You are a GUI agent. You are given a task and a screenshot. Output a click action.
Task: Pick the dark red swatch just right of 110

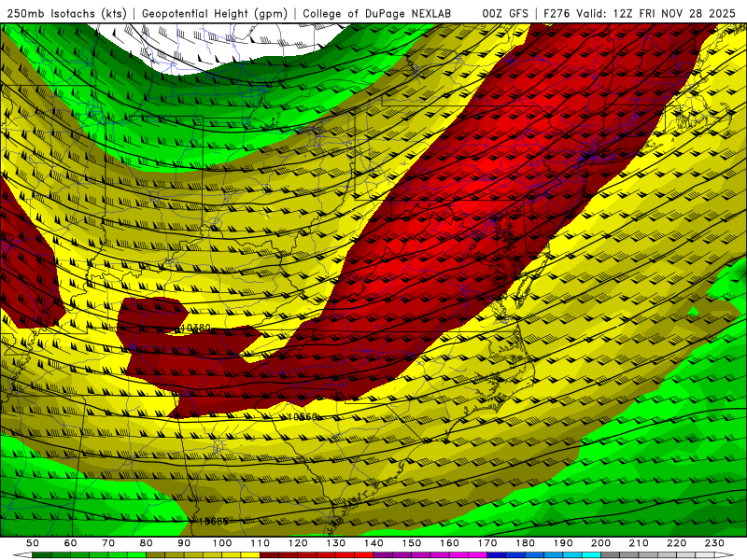[x=269, y=554]
